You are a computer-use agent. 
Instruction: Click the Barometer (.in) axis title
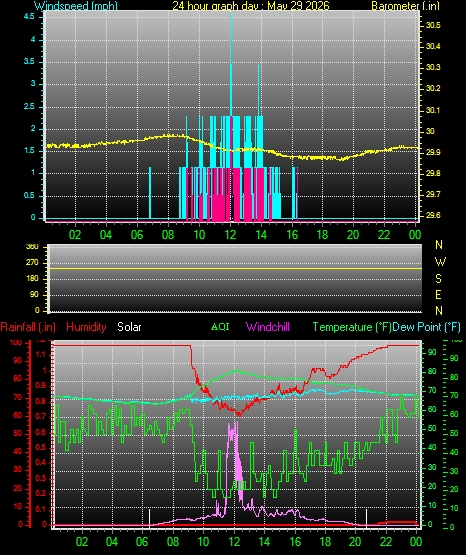click(x=405, y=6)
